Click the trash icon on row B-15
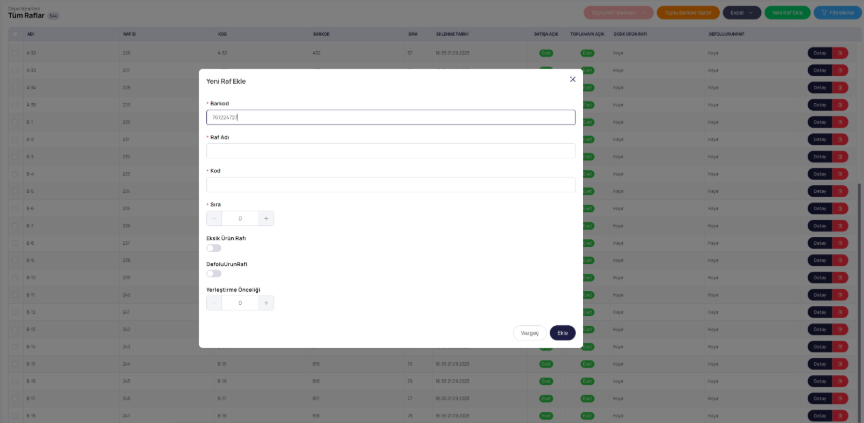 (x=840, y=364)
